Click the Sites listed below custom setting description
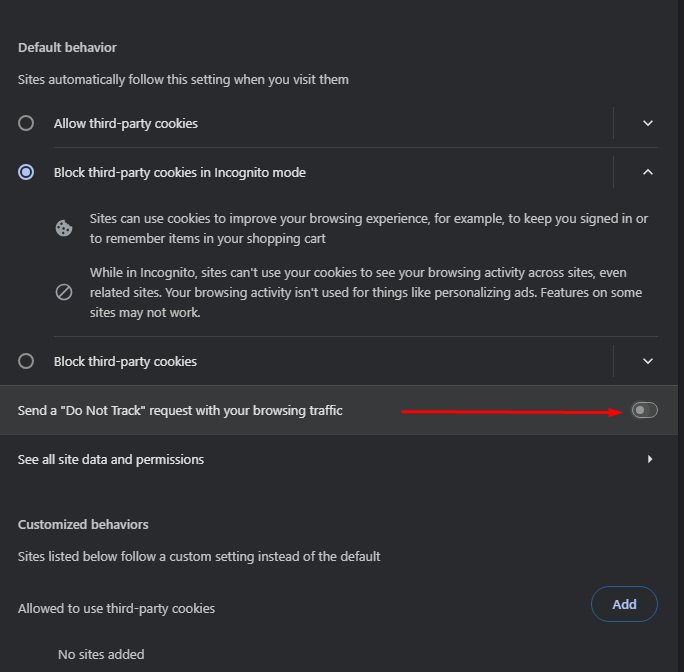This screenshot has width=684, height=672. 199,557
